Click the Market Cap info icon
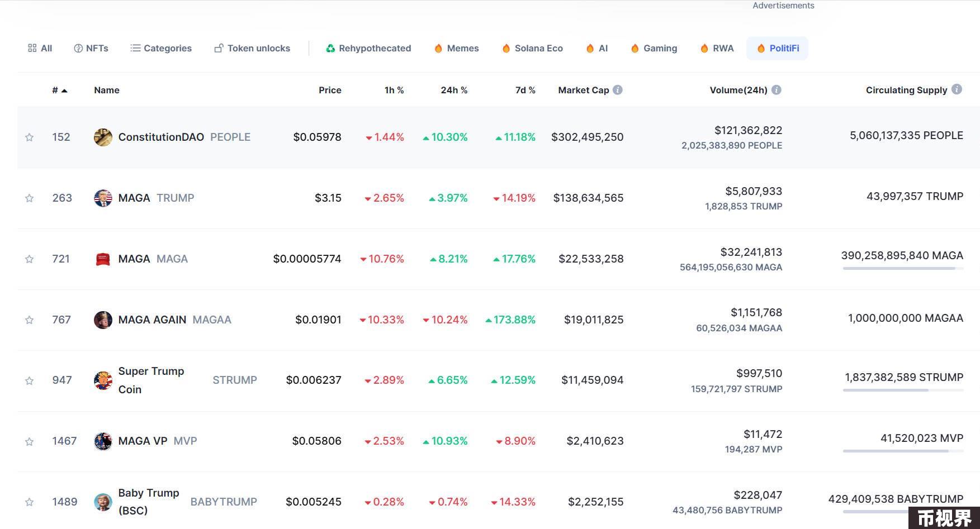 tap(618, 90)
